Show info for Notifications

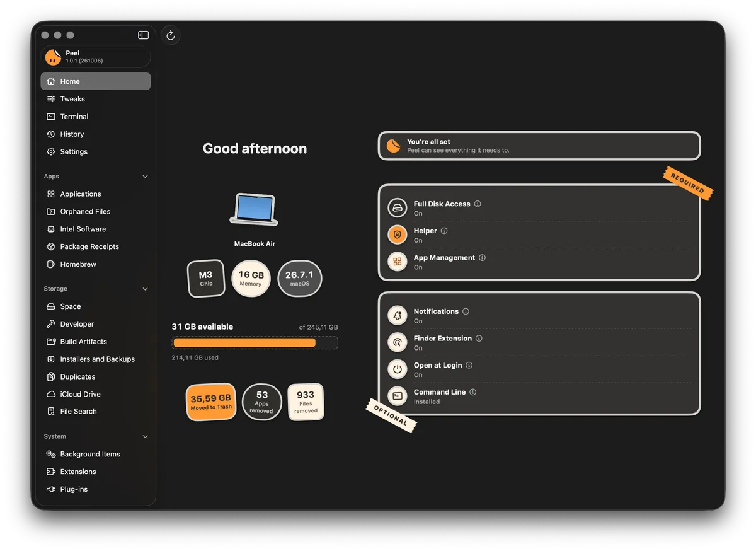[466, 311]
